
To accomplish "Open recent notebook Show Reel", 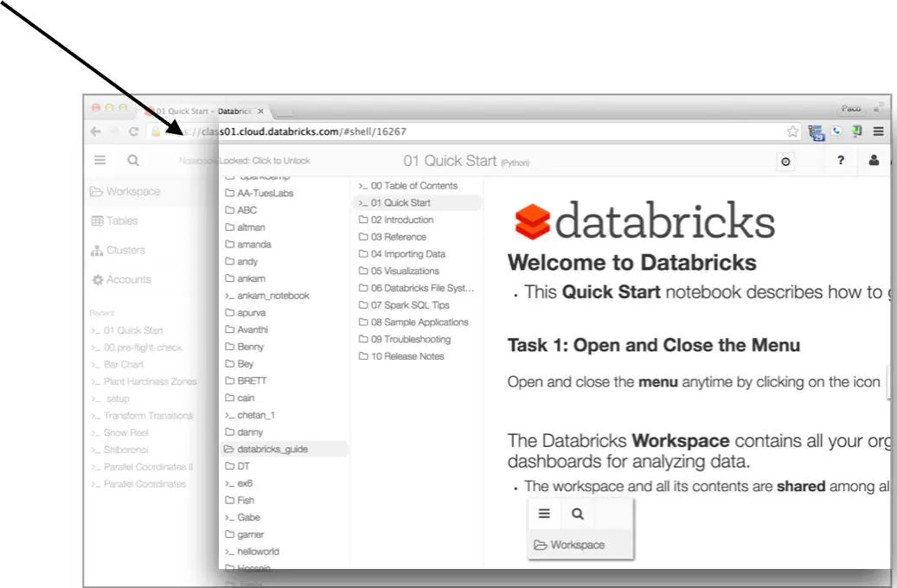I will point(119,433).
